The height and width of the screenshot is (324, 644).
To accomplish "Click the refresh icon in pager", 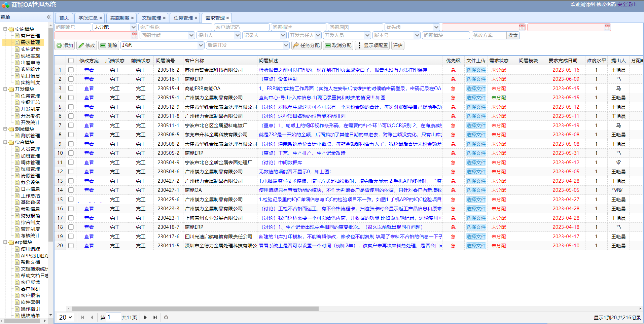I will (x=166, y=317).
